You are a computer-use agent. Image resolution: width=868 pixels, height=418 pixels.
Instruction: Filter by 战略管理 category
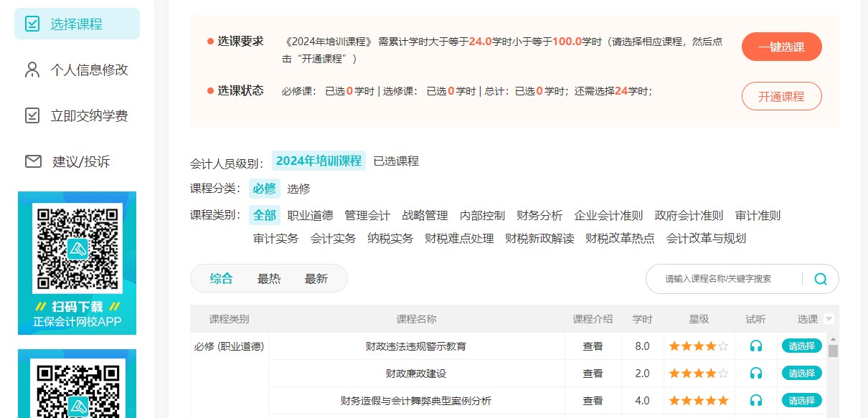pos(425,215)
